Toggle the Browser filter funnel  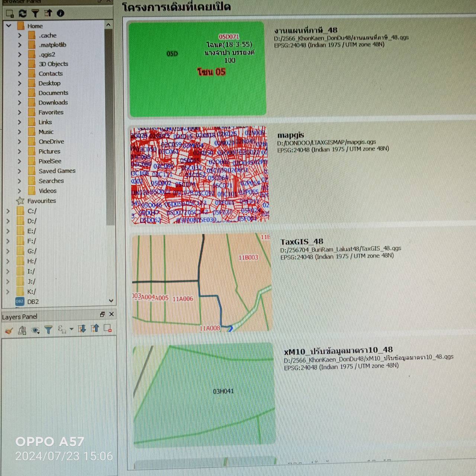[35, 14]
